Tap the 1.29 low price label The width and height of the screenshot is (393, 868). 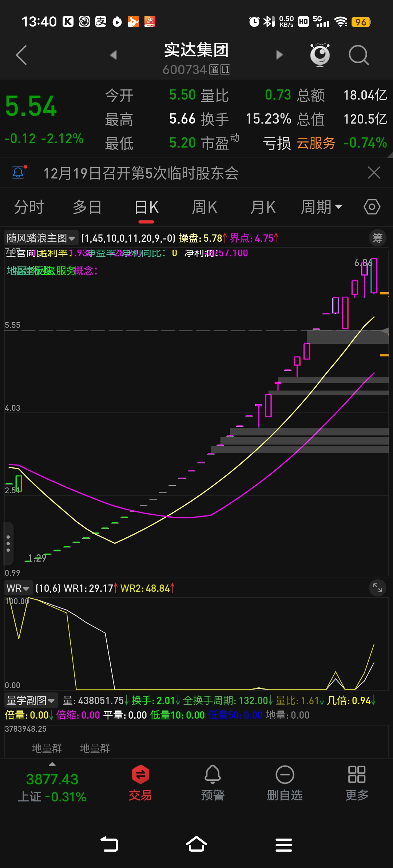click(37, 558)
